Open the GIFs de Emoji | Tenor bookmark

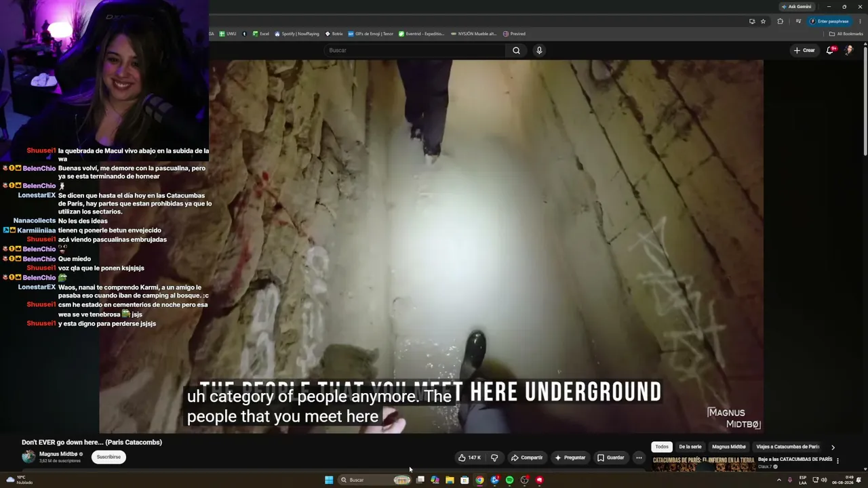371,34
